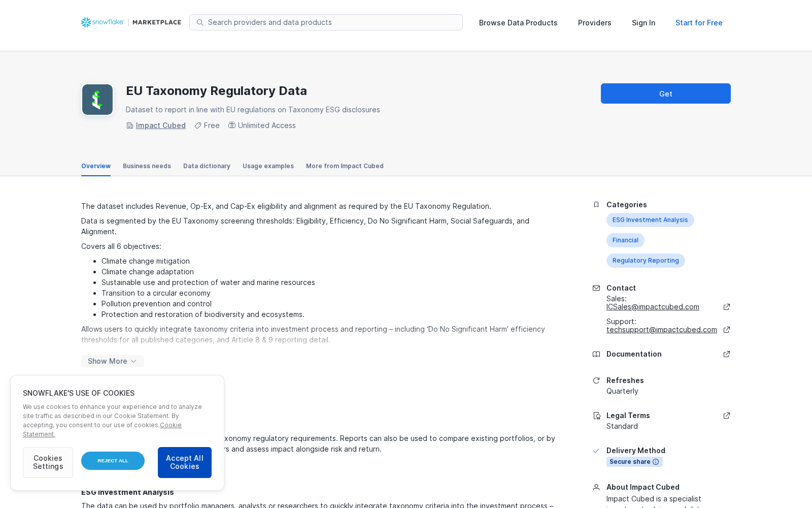Viewport: 812px width, 508px height.
Task: Select the Financial category tag
Action: point(625,240)
